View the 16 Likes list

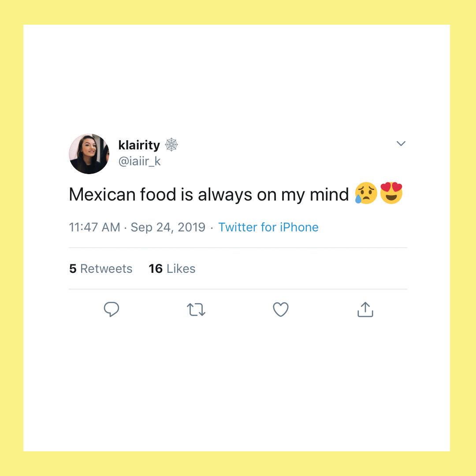click(x=172, y=268)
